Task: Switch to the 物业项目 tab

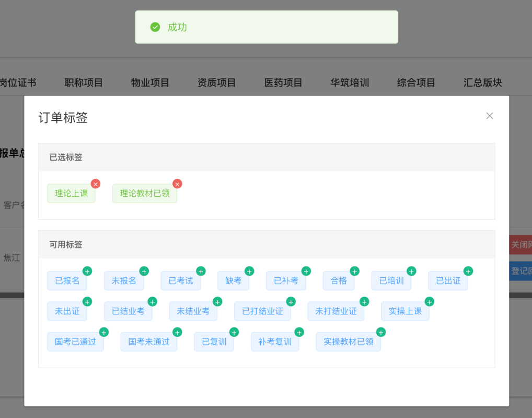Action: click(x=150, y=83)
